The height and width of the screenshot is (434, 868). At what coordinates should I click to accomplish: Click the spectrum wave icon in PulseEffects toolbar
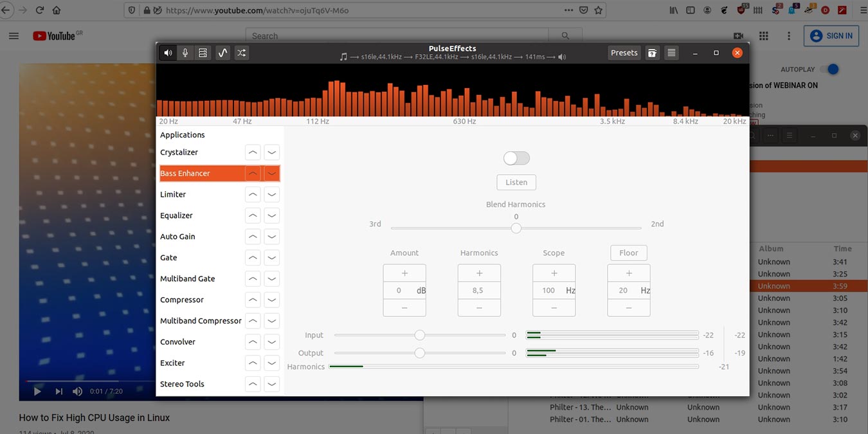pos(222,52)
